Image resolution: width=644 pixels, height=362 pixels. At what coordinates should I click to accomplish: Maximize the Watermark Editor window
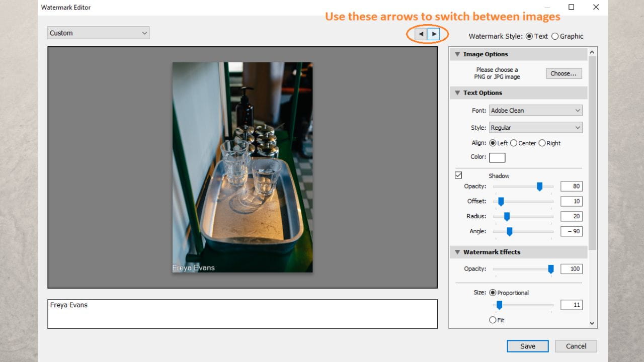point(572,7)
